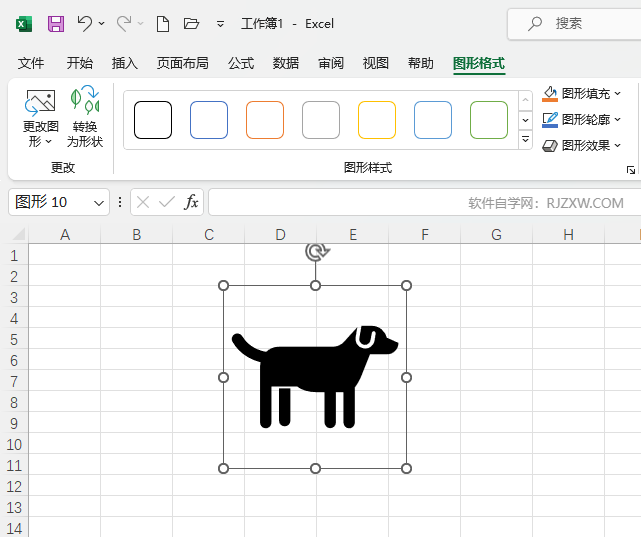
Task: Apply the yellow outline graphic style
Action: pyautogui.click(x=377, y=120)
